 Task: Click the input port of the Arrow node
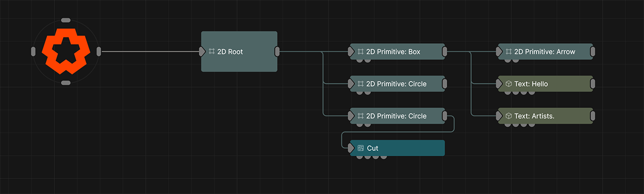click(x=499, y=51)
